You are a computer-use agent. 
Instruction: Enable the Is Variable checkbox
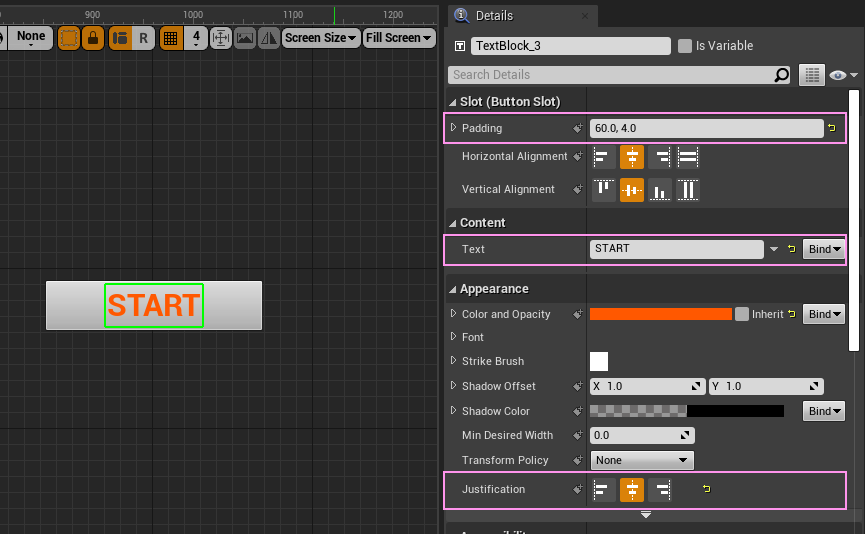pos(685,46)
